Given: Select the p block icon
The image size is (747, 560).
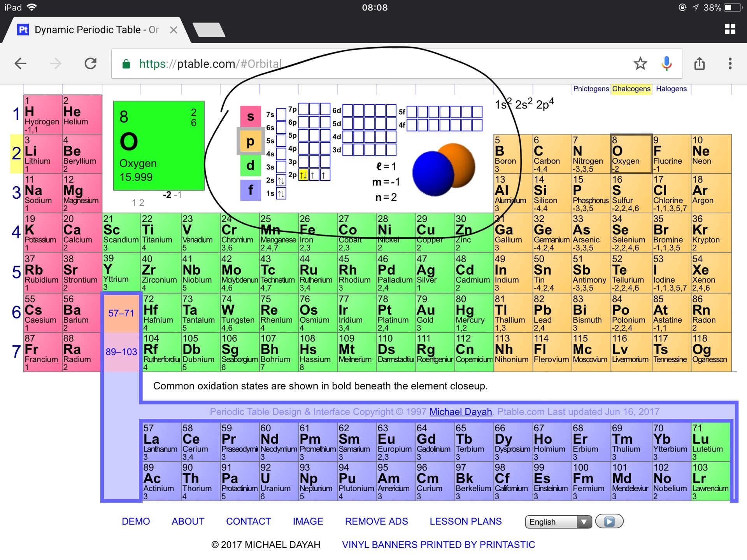Looking at the screenshot, I should click(251, 141).
